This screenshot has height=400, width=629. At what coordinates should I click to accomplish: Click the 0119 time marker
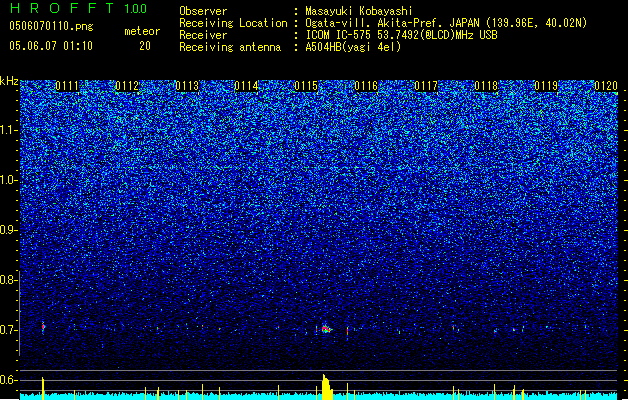(546, 86)
